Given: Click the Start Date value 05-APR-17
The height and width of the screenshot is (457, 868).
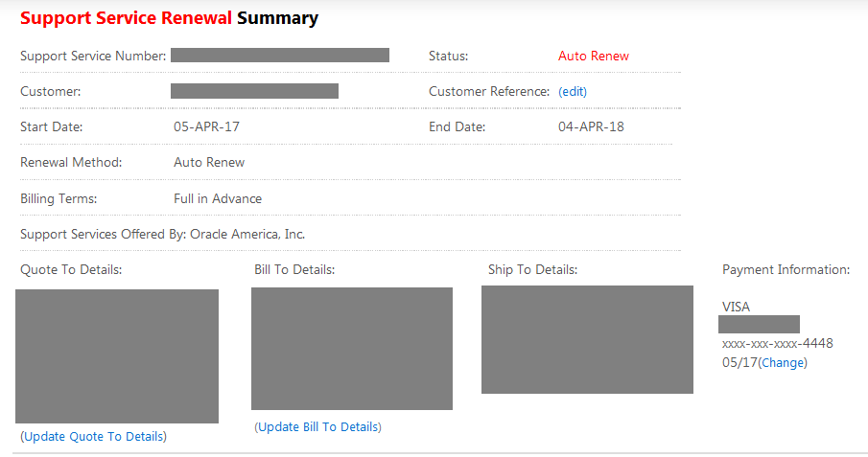Looking at the screenshot, I should pos(208,126).
